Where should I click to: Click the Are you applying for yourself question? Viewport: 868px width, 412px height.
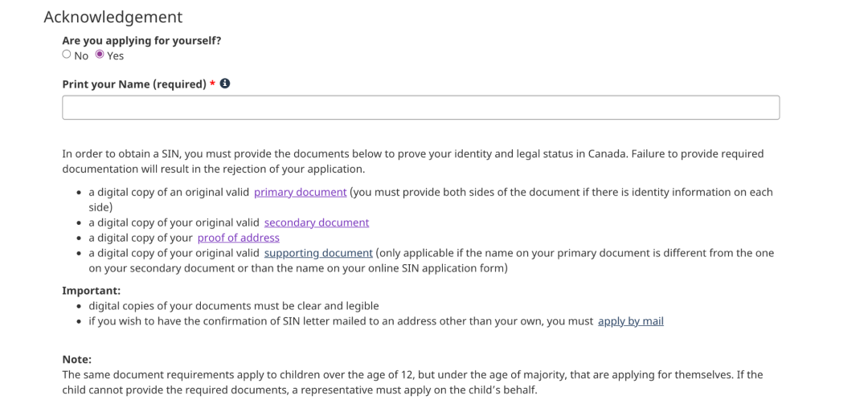point(141,41)
